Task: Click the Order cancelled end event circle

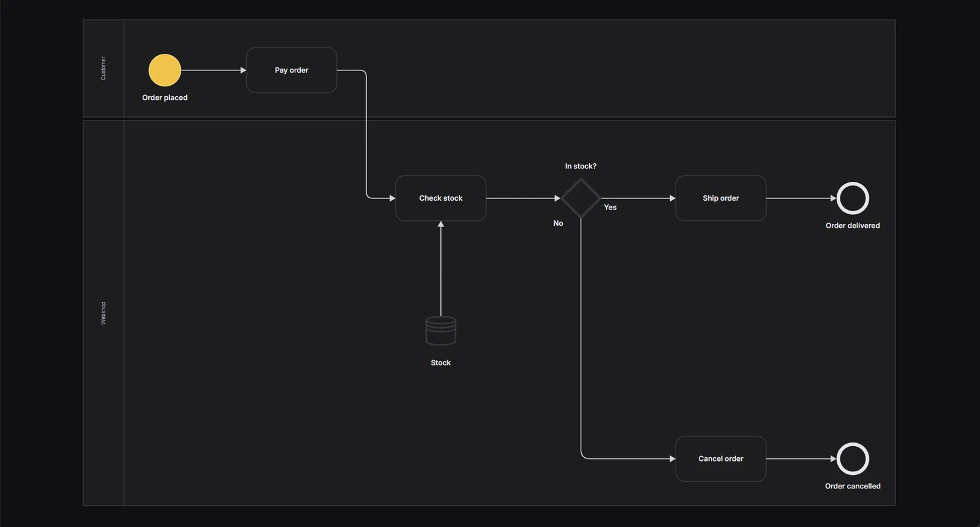Action: tap(853, 458)
